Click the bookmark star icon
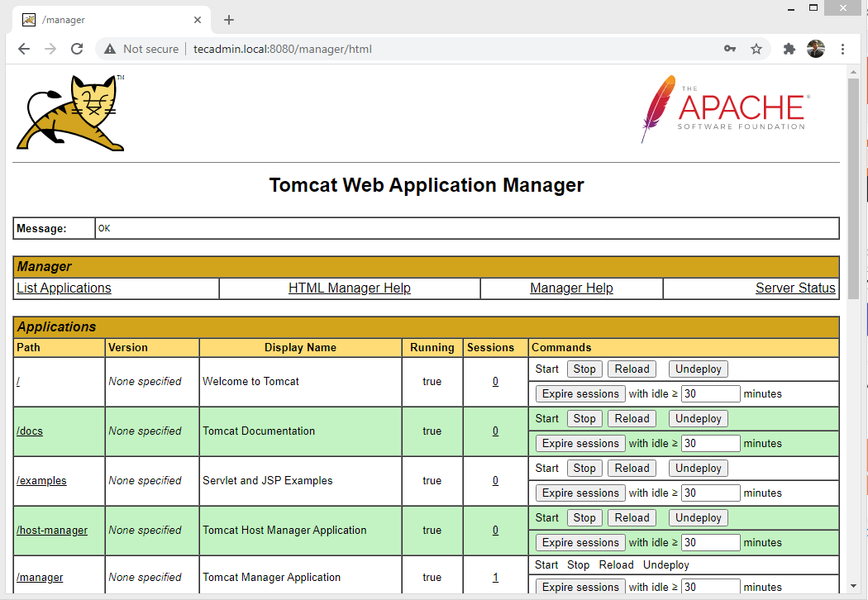The image size is (868, 600). [x=756, y=49]
